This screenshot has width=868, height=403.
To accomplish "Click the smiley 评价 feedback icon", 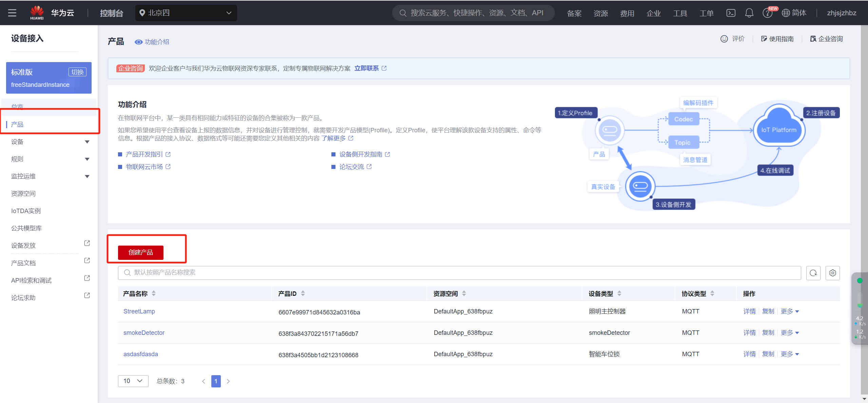I will (724, 39).
